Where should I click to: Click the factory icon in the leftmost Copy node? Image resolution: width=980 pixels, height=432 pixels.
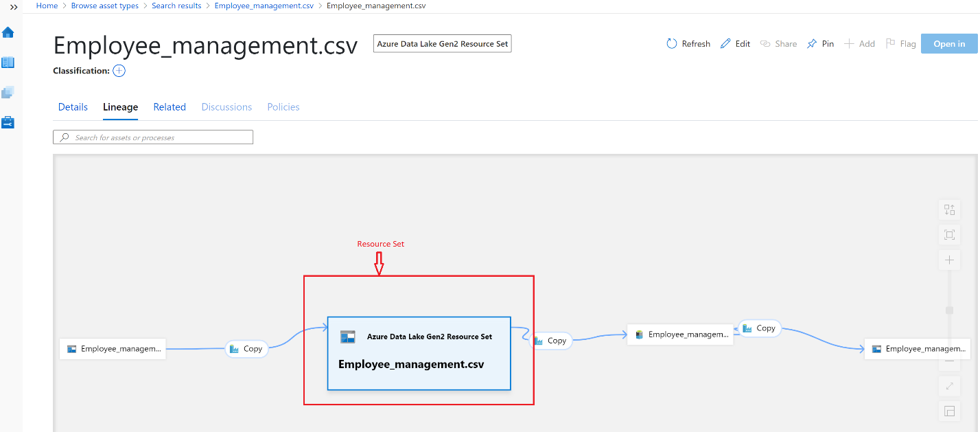235,349
